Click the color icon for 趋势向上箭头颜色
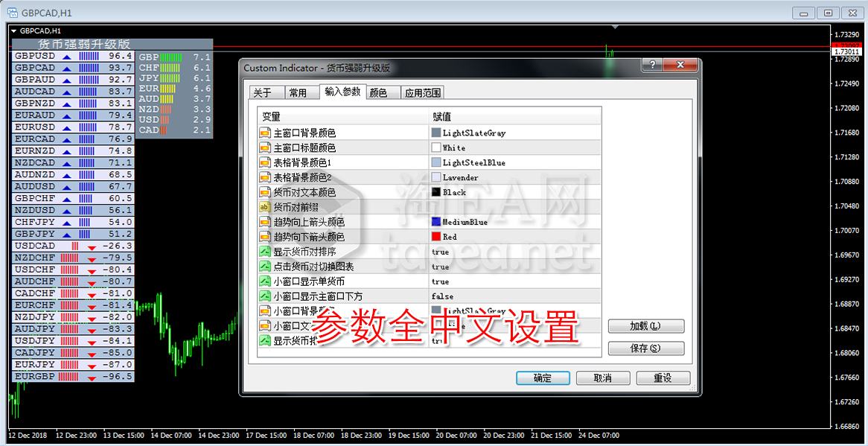 [x=264, y=223]
